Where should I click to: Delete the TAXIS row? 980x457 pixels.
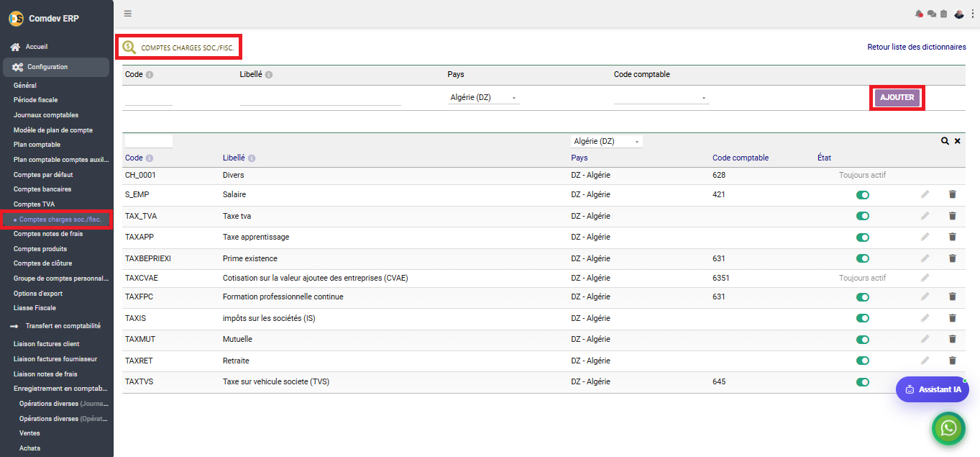(953, 318)
